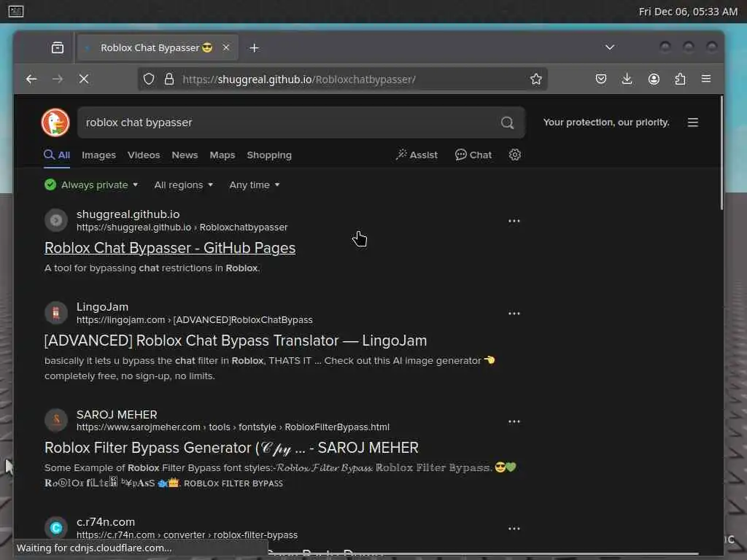
Task: Click the shuggreal.github.io Robloxchatbypasser URL text
Action: coord(182,227)
